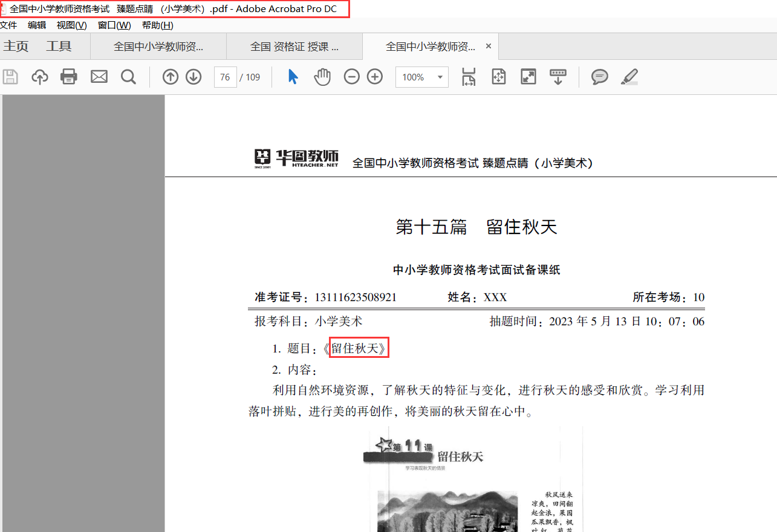Click the upload to cloud icon
777x532 pixels.
[x=40, y=77]
